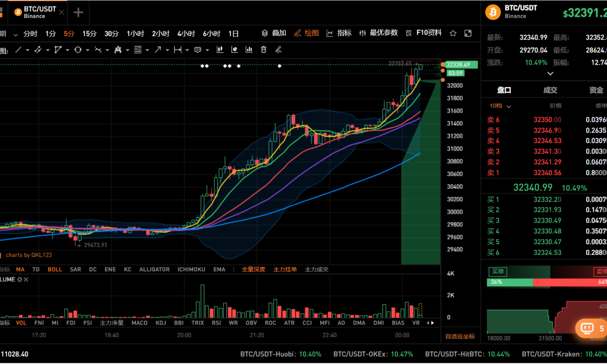Toggle the VOL sub-indicator
The image size is (607, 364).
[21, 323]
